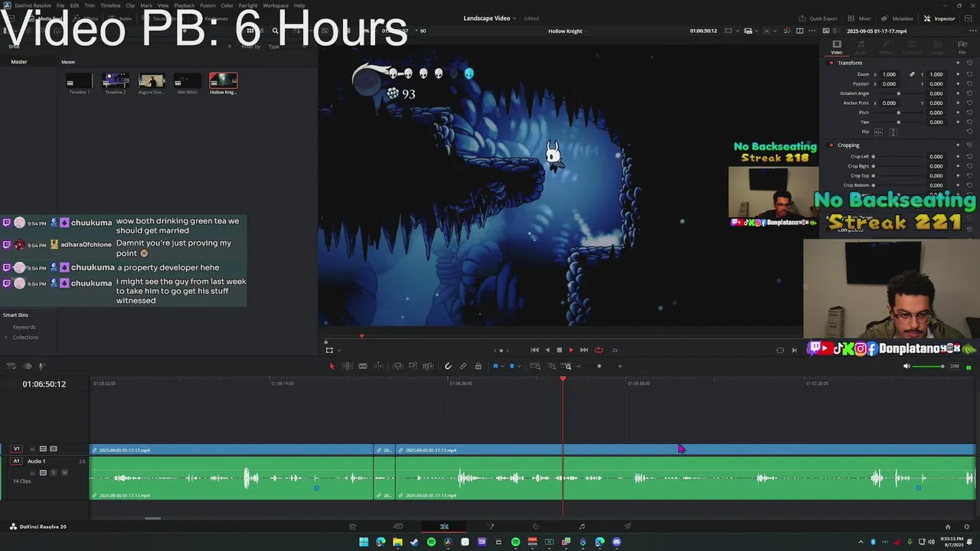The width and height of the screenshot is (980, 551).
Task: Select the Selection Mode arrow tool
Action: click(332, 366)
